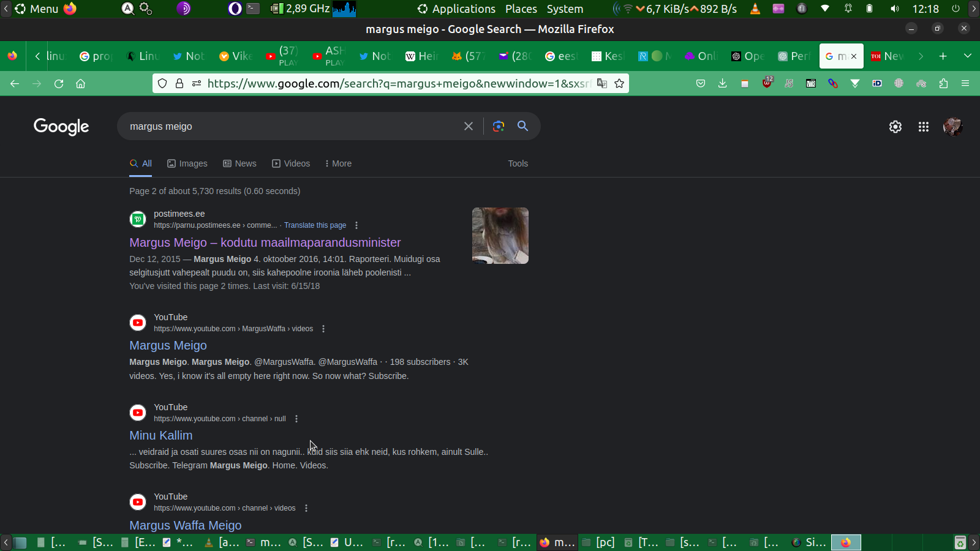Open the Google apps grid
980x551 pixels.
click(924, 127)
